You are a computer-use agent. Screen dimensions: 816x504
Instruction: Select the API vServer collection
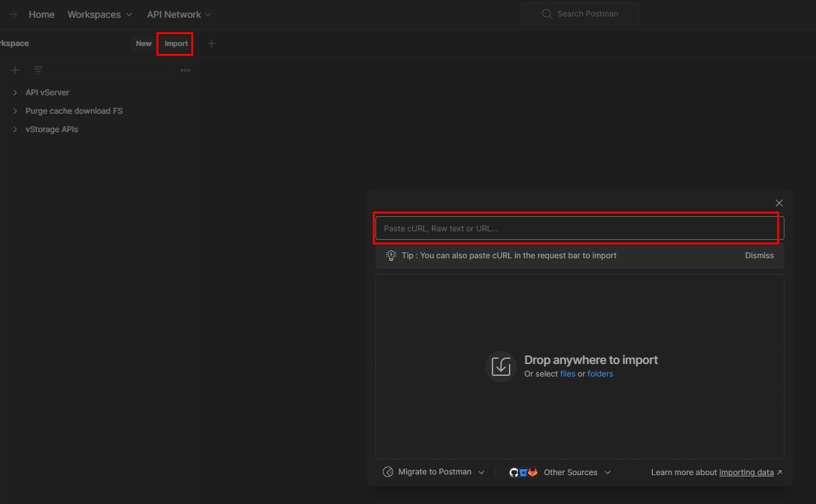(47, 93)
